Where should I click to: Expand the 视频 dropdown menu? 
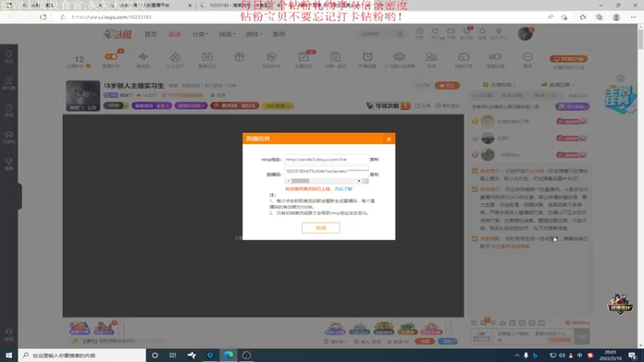(227, 34)
